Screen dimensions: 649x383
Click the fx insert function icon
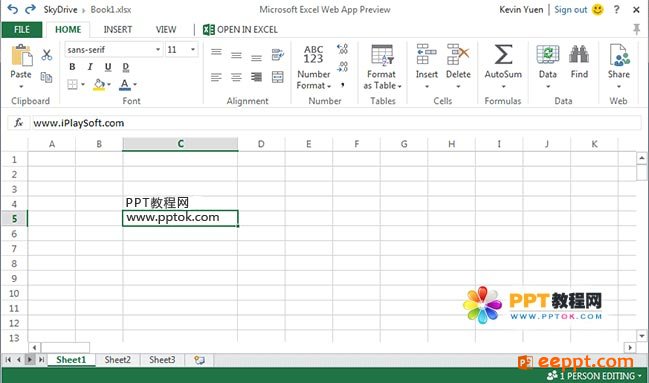click(19, 123)
